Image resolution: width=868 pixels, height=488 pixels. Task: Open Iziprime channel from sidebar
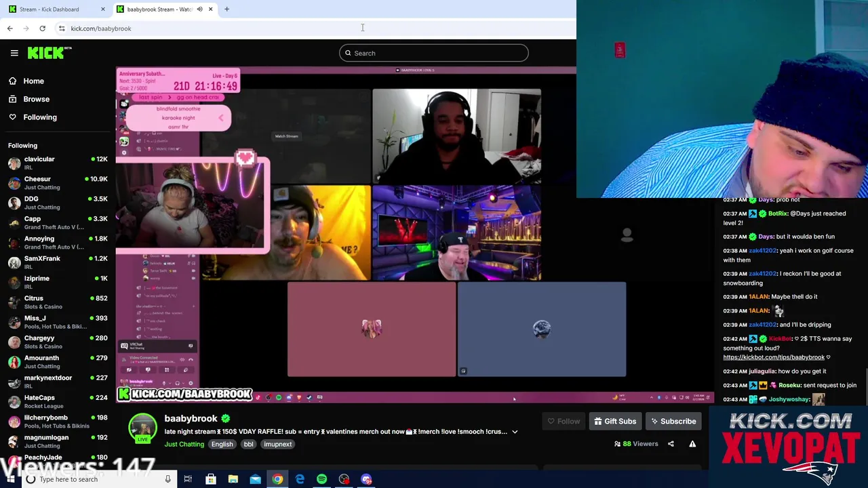point(58,282)
